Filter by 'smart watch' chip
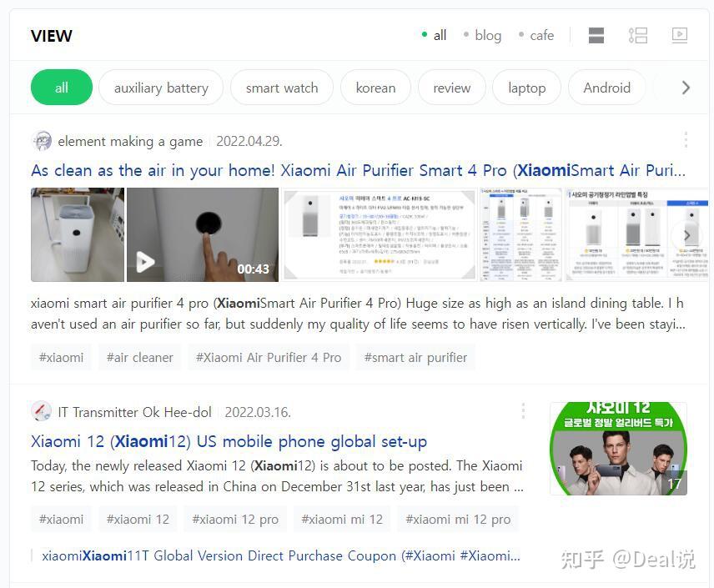The image size is (714, 588). pyautogui.click(x=282, y=88)
